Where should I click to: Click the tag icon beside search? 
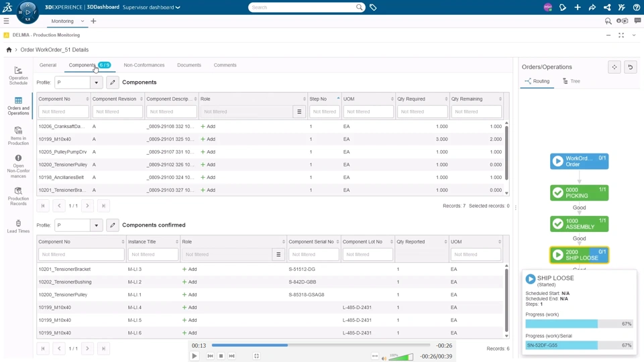coord(373,7)
